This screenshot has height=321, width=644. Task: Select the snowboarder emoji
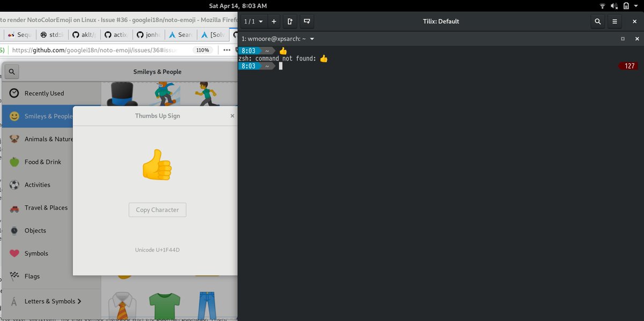[x=164, y=94]
